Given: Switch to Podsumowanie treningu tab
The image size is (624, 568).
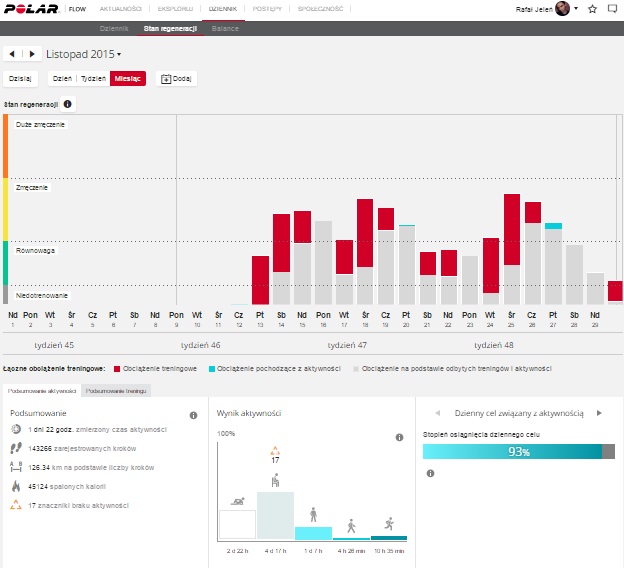Looking at the screenshot, I should (x=117, y=391).
